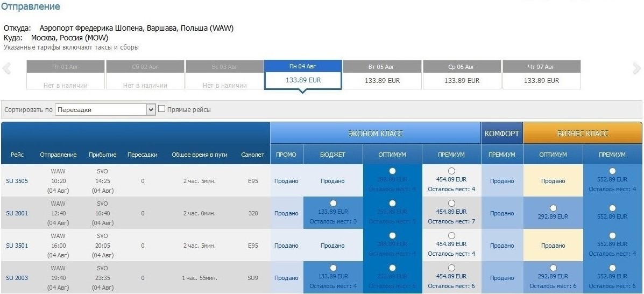The image size is (644, 294).
Task: Click the КОМФОРТ class header
Action: [x=501, y=133]
